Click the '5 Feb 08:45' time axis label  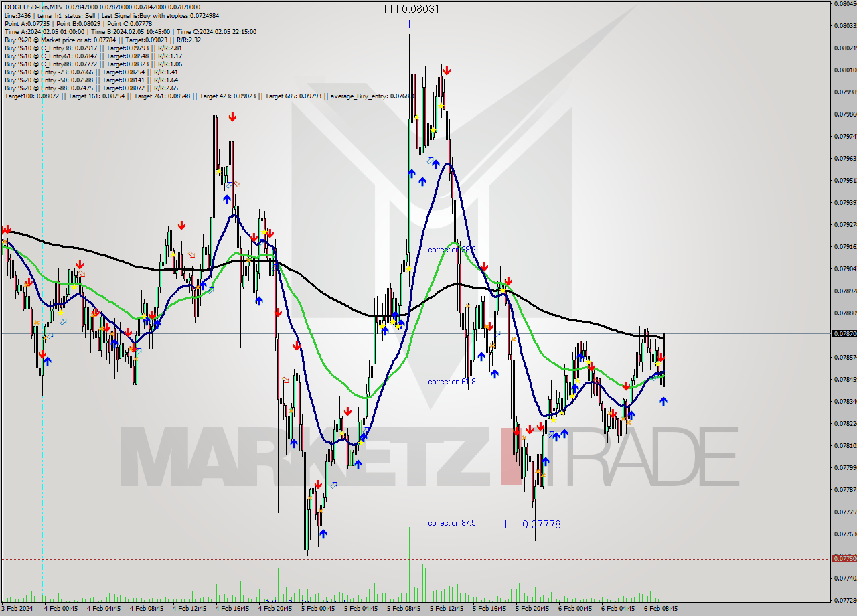point(404,609)
